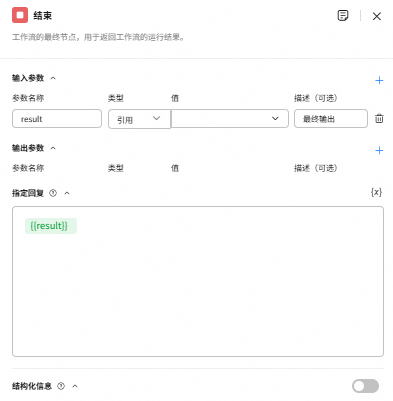Image resolution: width=393 pixels, height=401 pixels.
Task: Click the 输入参数 heading
Action: click(x=28, y=78)
